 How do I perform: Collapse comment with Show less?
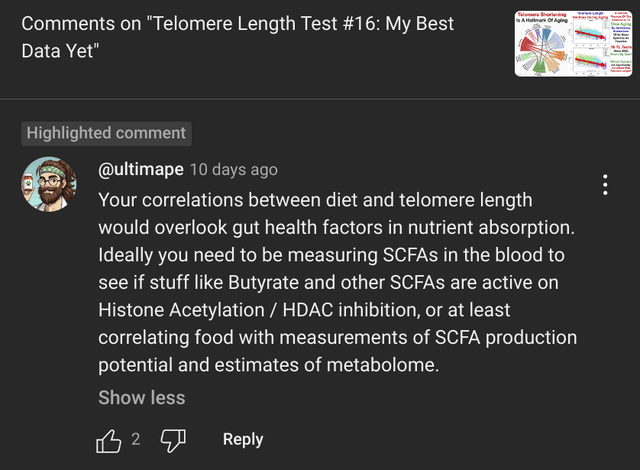(x=141, y=397)
